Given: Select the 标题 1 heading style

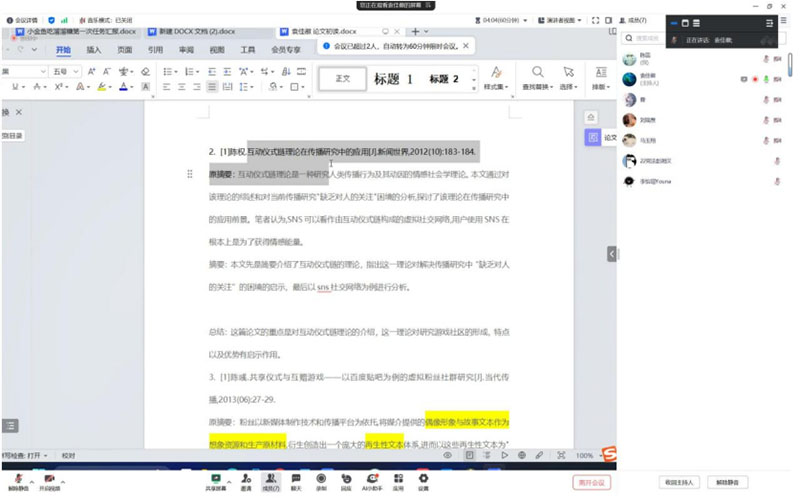Looking at the screenshot, I should click(x=393, y=78).
